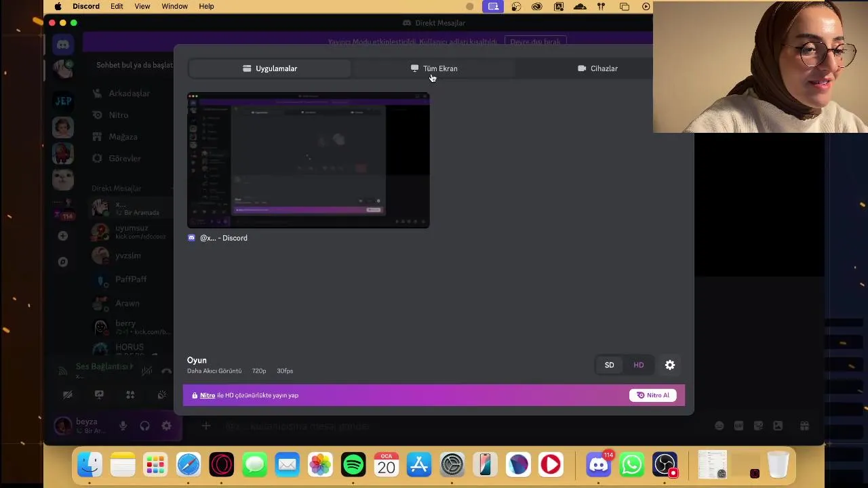868x488 pixels.
Task: Switch to the Cihazlar tab
Action: click(x=597, y=68)
